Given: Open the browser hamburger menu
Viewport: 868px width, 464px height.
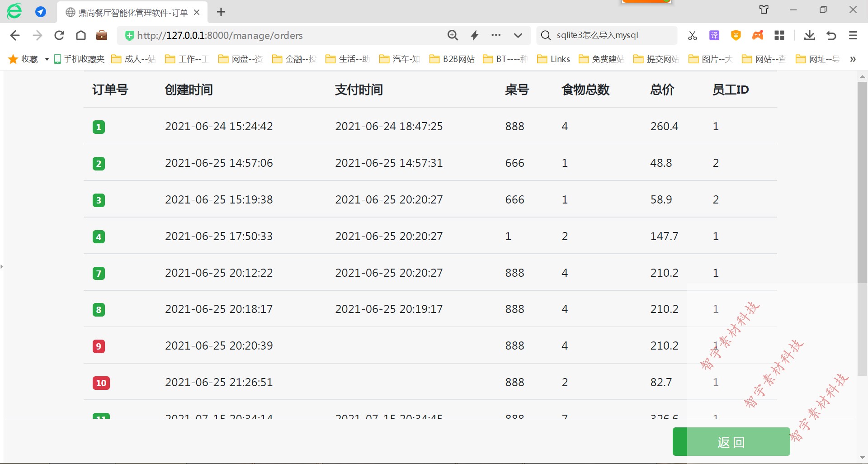Looking at the screenshot, I should 853,35.
